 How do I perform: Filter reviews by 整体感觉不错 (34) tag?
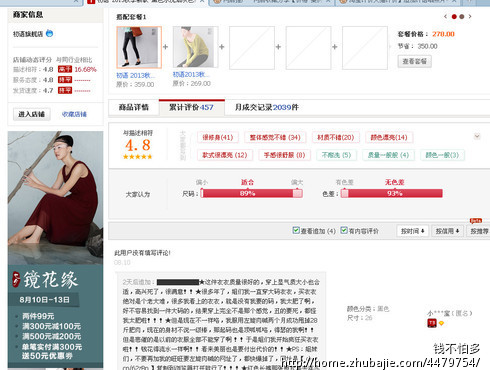pos(275,137)
